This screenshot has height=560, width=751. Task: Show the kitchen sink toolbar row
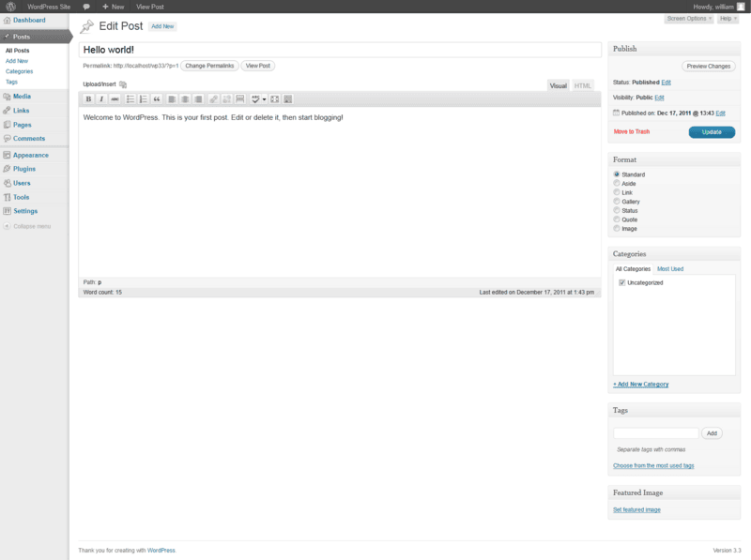pyautogui.click(x=288, y=99)
